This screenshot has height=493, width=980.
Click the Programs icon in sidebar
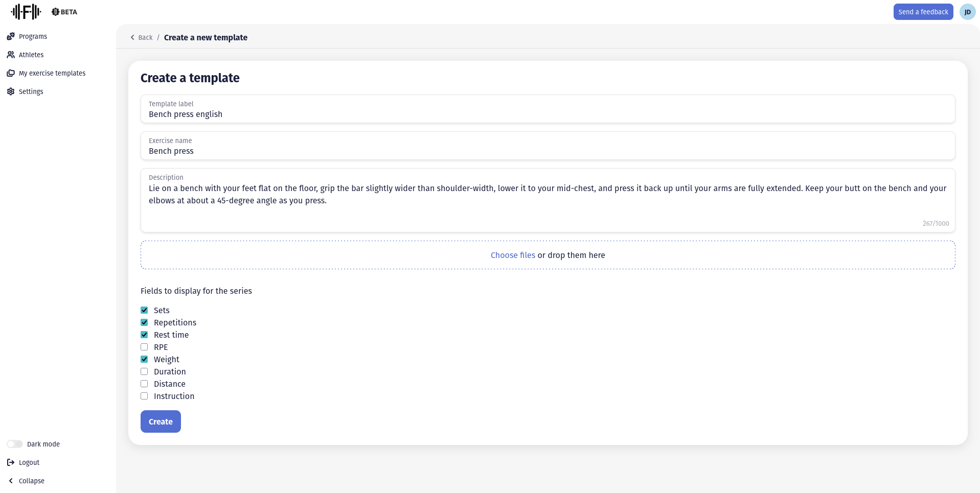click(x=11, y=36)
